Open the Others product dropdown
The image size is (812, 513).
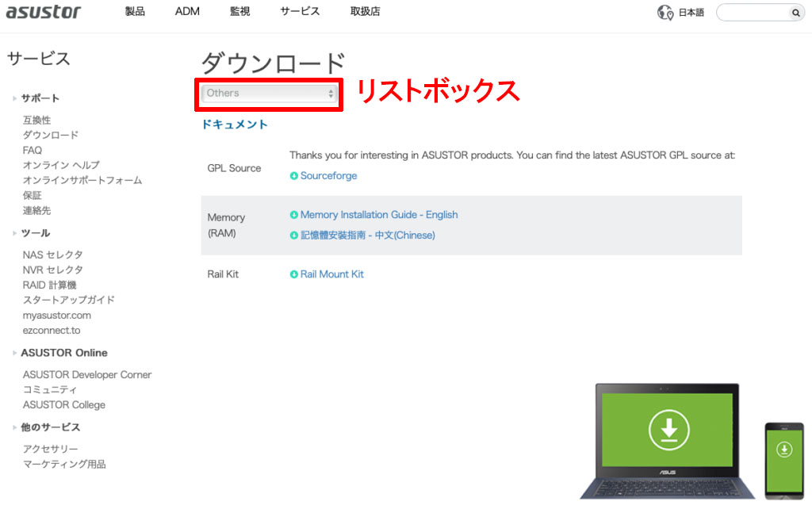pyautogui.click(x=270, y=94)
